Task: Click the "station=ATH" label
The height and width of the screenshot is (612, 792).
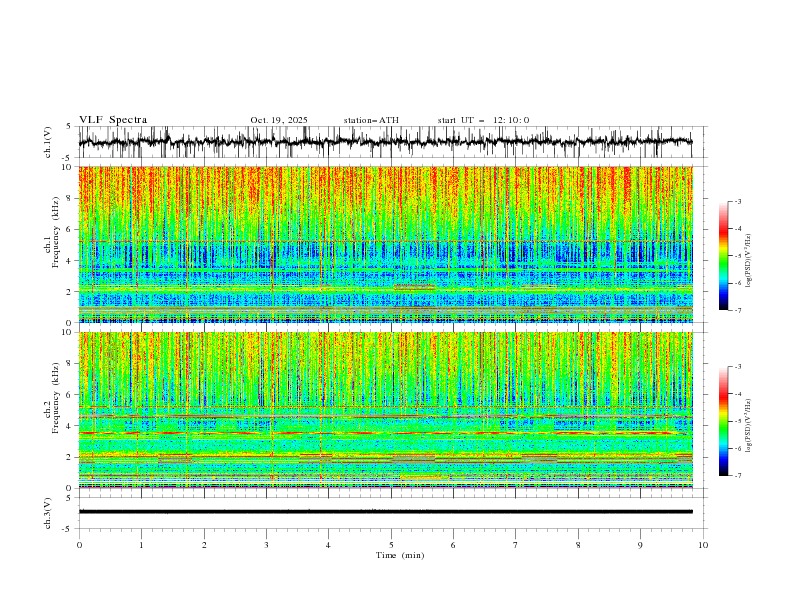Action: pyautogui.click(x=371, y=120)
